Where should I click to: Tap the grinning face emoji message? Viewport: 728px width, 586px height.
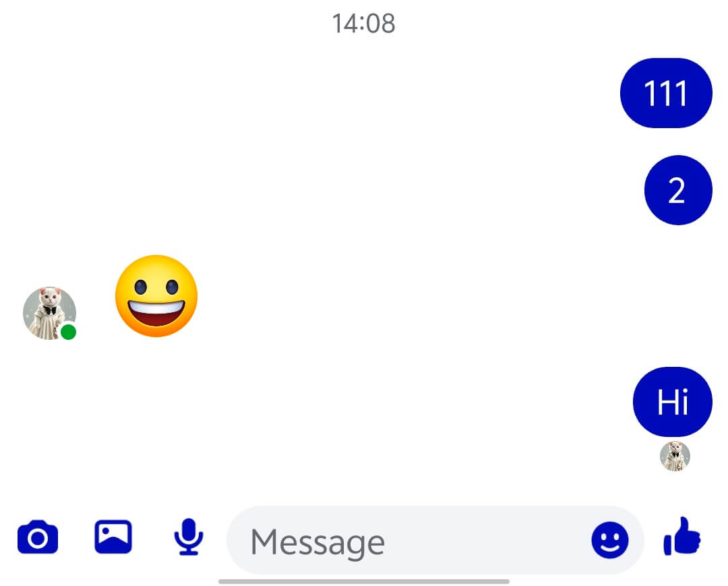[x=156, y=296]
